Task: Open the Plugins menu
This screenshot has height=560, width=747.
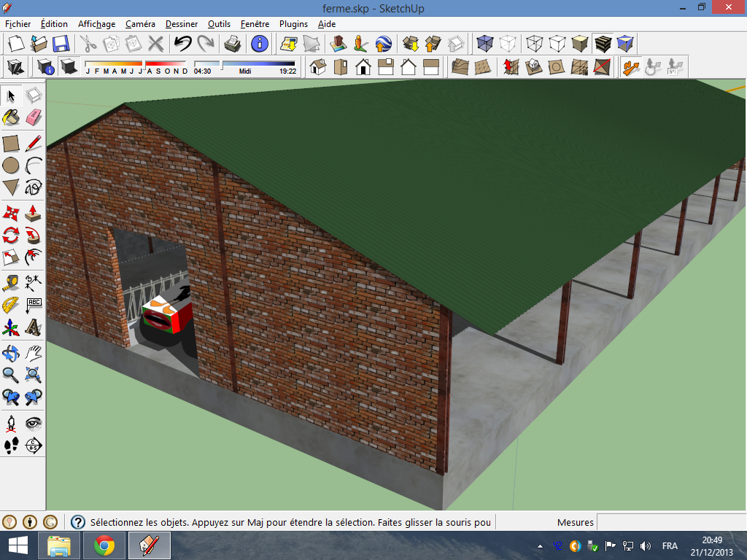Action: pos(293,24)
